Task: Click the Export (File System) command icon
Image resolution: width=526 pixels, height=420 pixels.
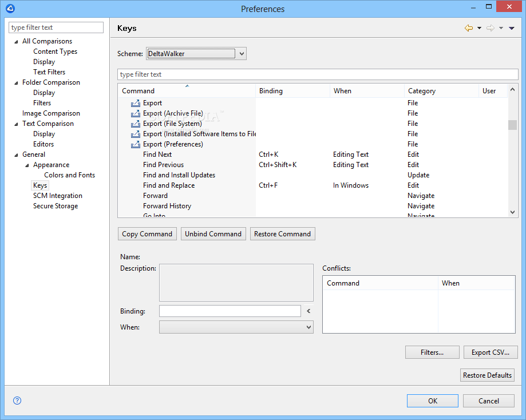Action: tap(135, 124)
